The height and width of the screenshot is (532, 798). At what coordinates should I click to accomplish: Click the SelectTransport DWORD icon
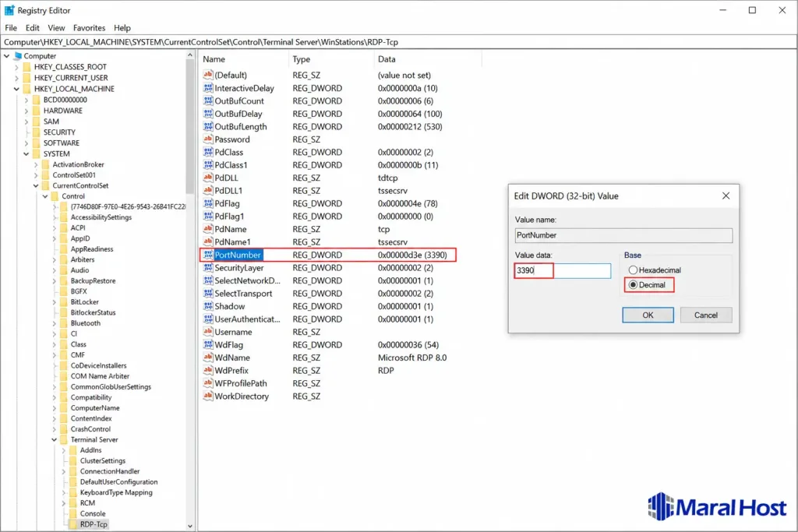point(207,293)
